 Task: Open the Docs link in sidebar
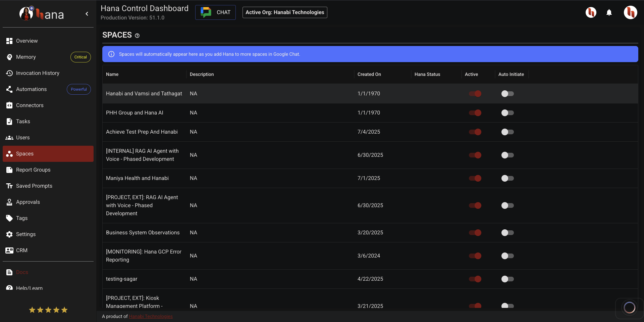coord(48,272)
